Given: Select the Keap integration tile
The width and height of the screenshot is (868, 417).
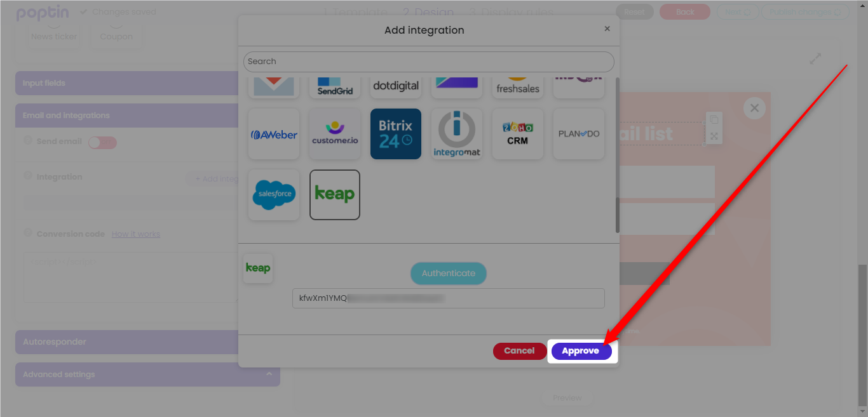Looking at the screenshot, I should (335, 195).
